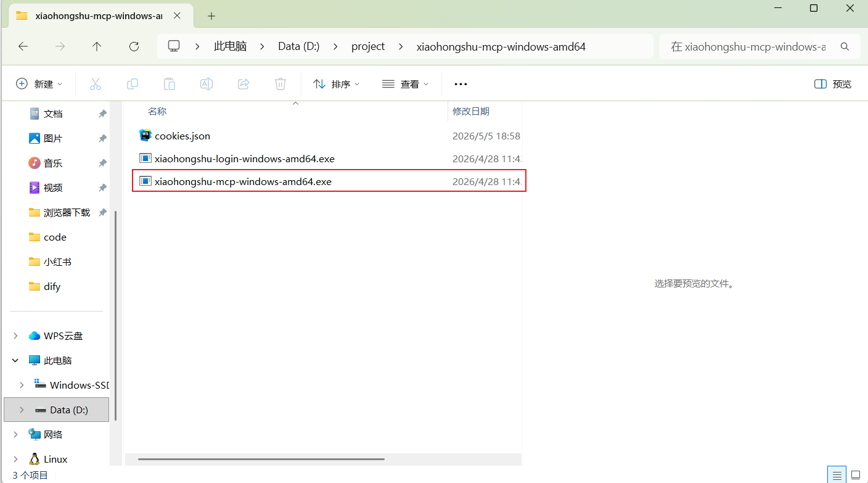Expand the WPS云盘 tree node
The width and height of the screenshot is (868, 483).
[x=15, y=336]
